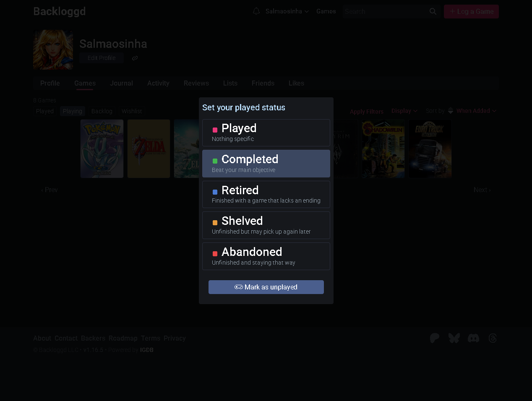Select the Retired status option
532x401 pixels.
click(x=266, y=194)
